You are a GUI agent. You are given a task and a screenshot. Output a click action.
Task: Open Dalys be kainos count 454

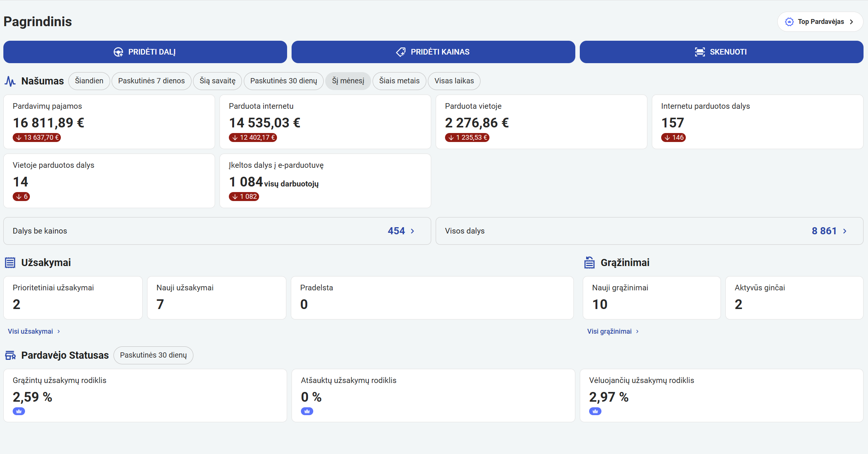[396, 231]
